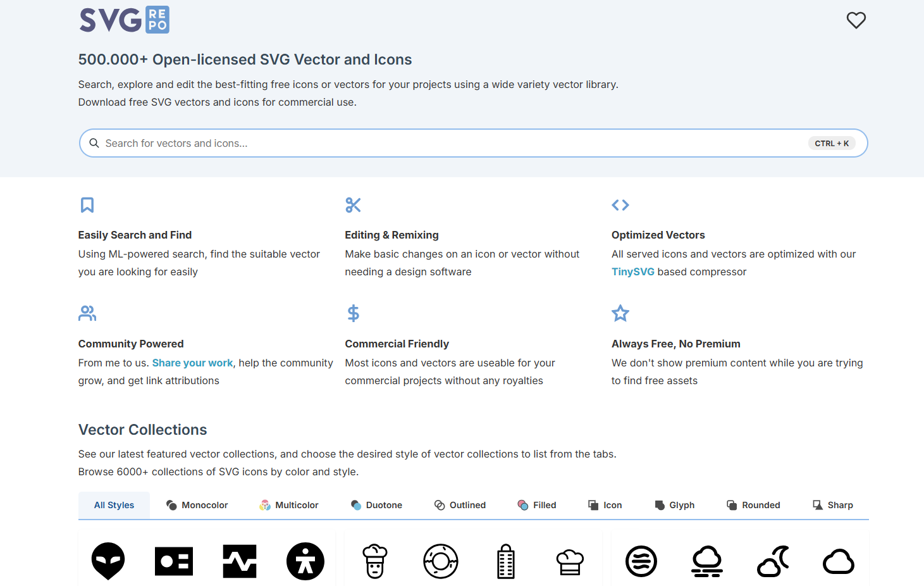
Task: Select the Duotone collections tab
Action: click(377, 505)
